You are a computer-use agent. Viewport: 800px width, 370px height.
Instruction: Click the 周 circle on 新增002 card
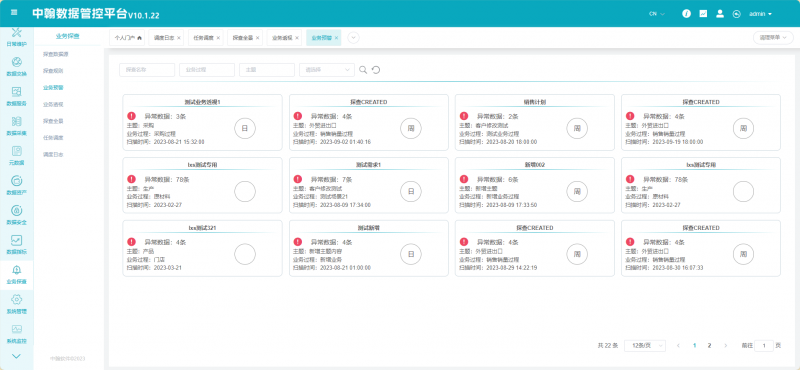click(x=577, y=191)
